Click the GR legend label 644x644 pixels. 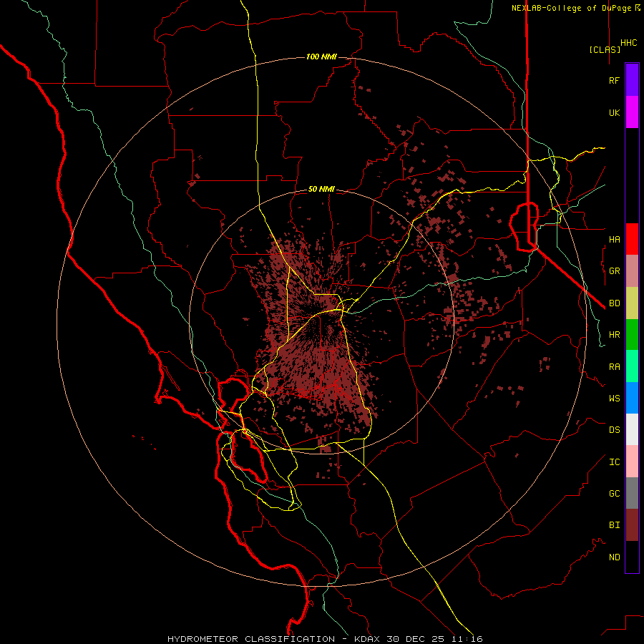pyautogui.click(x=614, y=271)
